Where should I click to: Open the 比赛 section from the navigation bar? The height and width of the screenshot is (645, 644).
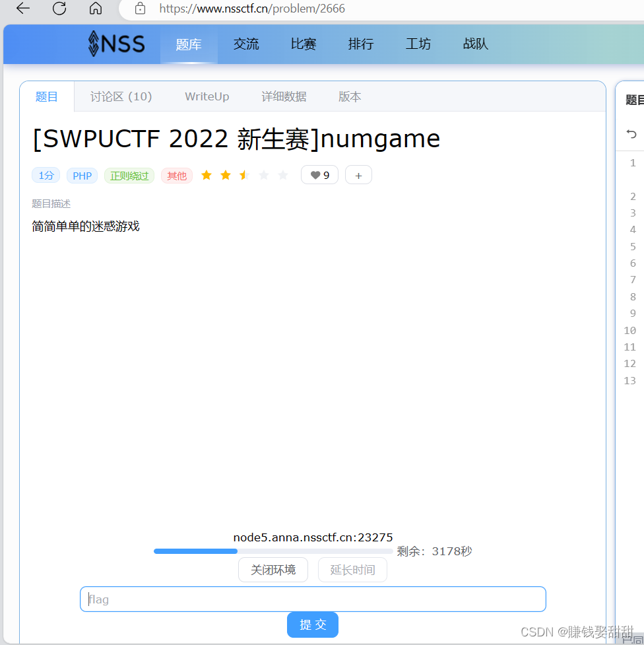[x=303, y=44]
